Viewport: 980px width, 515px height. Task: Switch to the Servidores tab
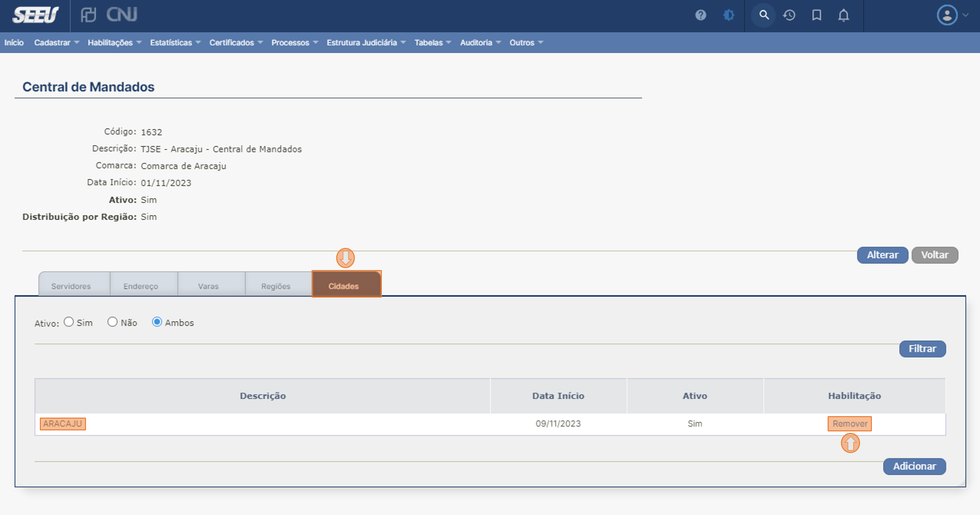point(74,284)
